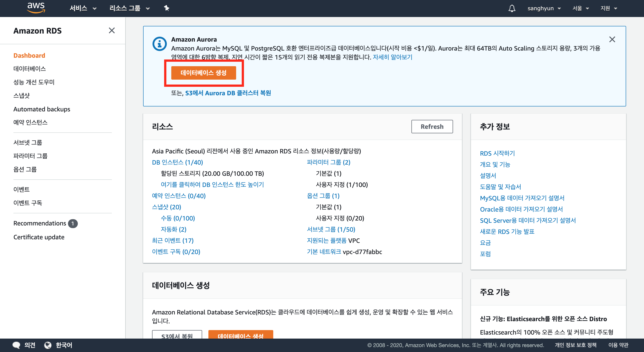
Task: Click the Aurora info circle icon
Action: coord(159,44)
